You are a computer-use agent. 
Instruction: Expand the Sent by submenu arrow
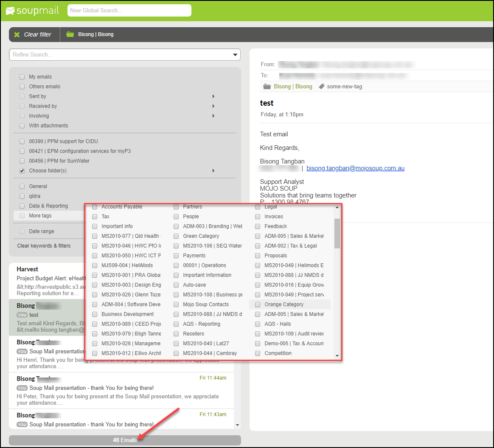point(213,96)
